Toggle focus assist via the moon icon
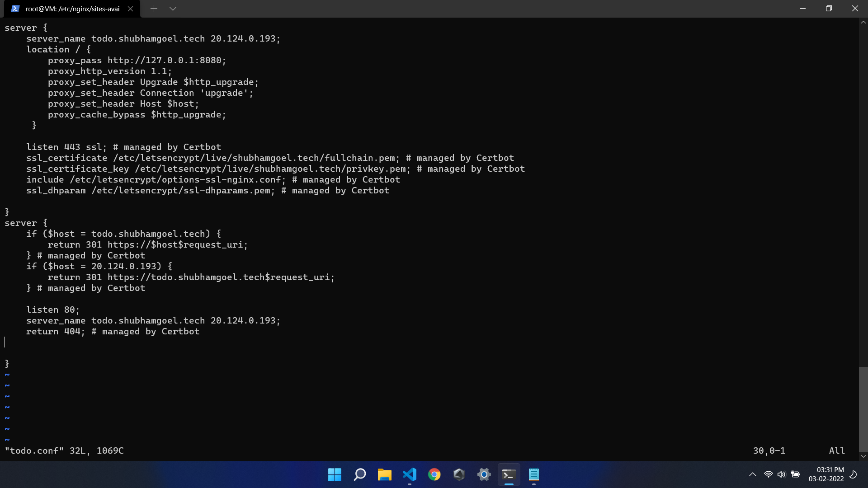Image resolution: width=868 pixels, height=488 pixels. pos(853,474)
